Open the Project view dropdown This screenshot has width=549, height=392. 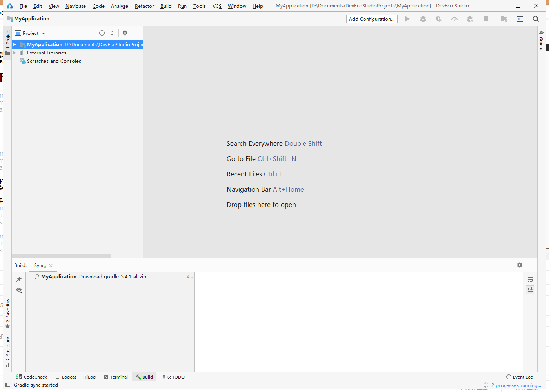(30, 33)
